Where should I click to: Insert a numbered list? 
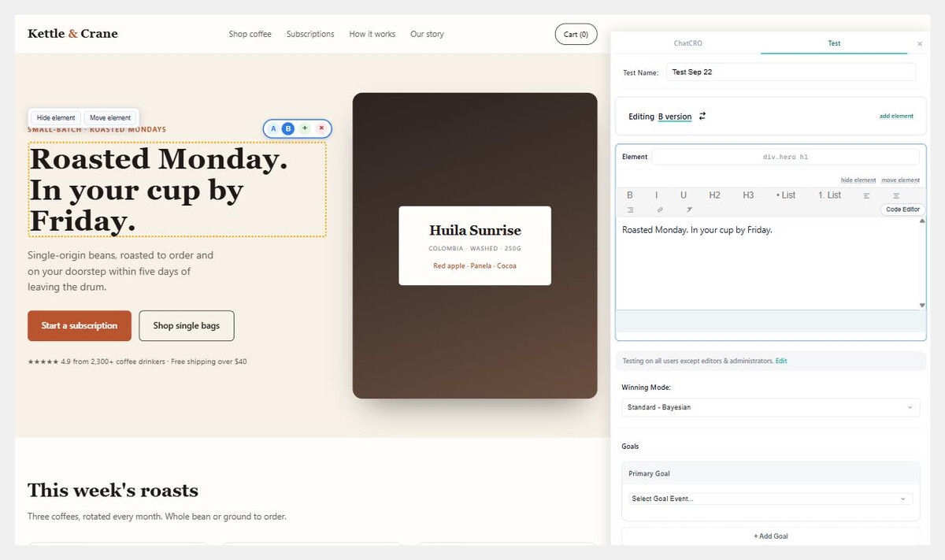pos(829,195)
